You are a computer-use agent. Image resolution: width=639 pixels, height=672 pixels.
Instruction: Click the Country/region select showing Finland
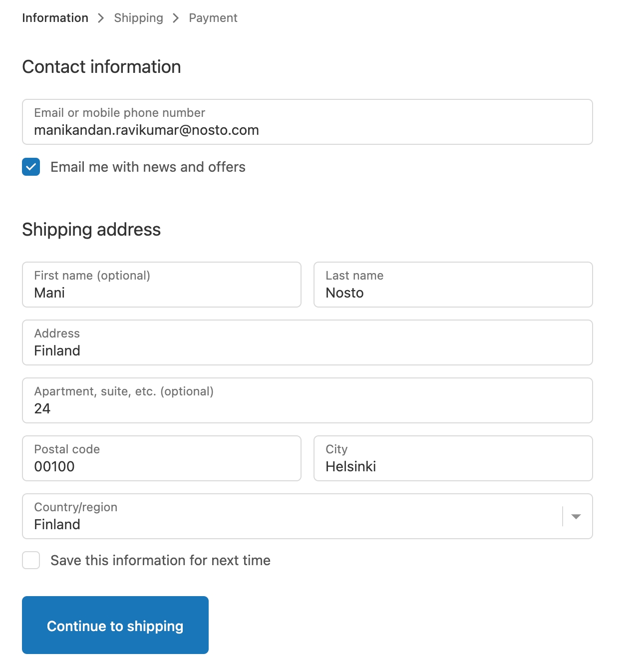pos(290,516)
